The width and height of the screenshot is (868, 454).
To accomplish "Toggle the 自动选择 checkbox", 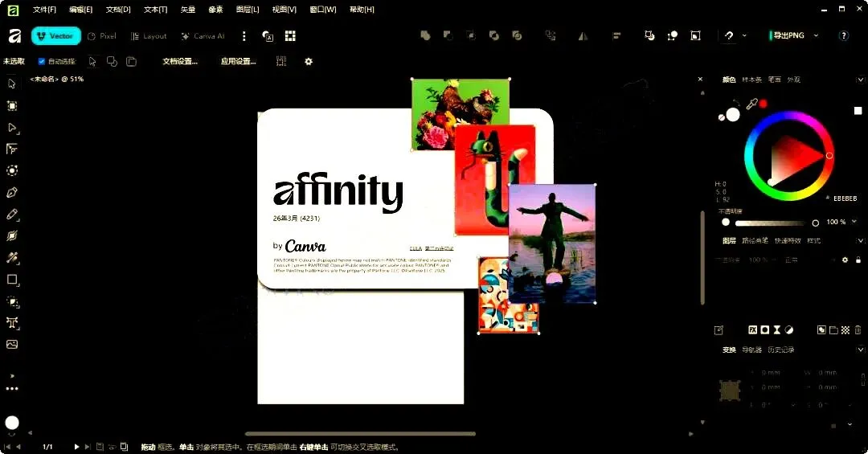I will coord(42,61).
